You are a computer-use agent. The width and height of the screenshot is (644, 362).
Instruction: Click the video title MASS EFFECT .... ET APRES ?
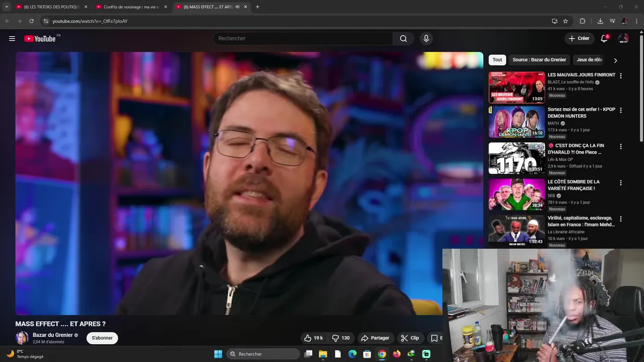pos(60,324)
